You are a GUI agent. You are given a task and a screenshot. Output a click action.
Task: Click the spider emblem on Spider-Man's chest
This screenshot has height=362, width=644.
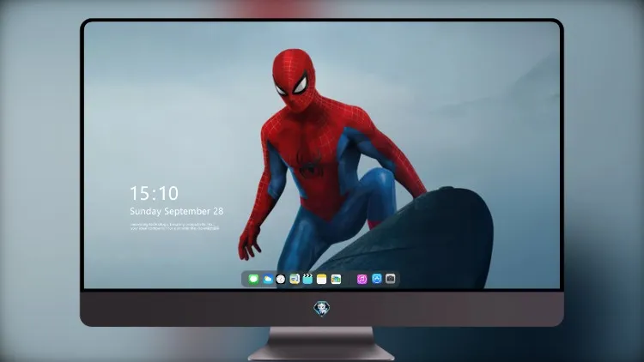311,164
